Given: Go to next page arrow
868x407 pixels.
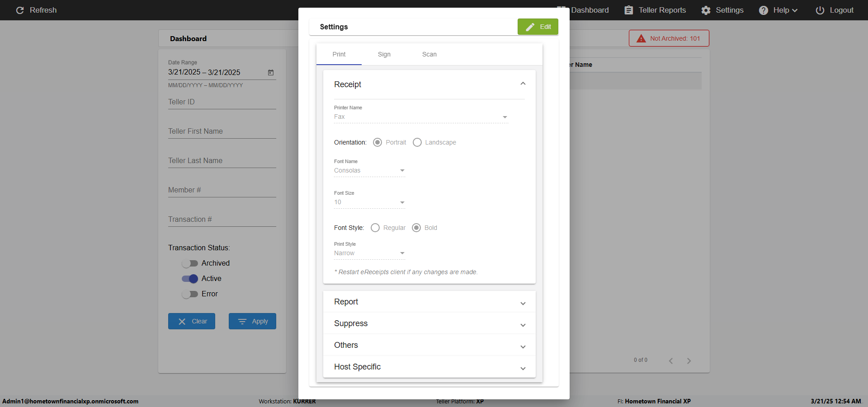Looking at the screenshot, I should [689, 360].
